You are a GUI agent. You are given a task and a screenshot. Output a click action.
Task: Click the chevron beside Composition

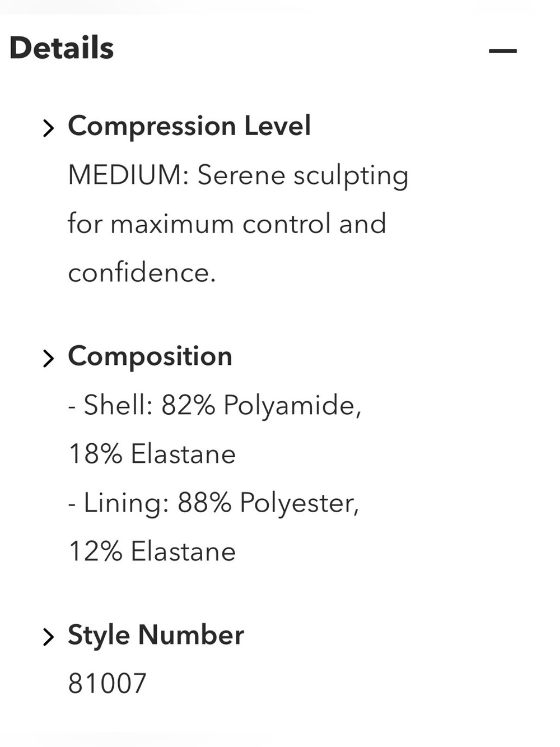49,359
